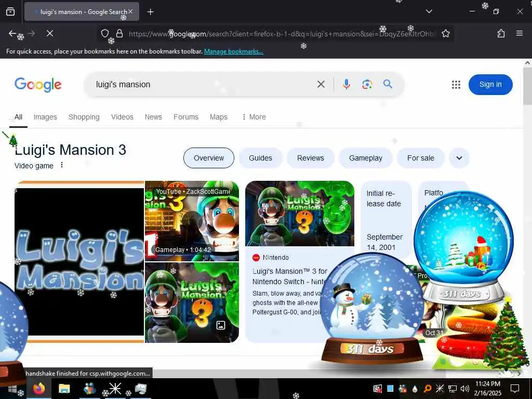Switch to the Videos tab

[122, 117]
